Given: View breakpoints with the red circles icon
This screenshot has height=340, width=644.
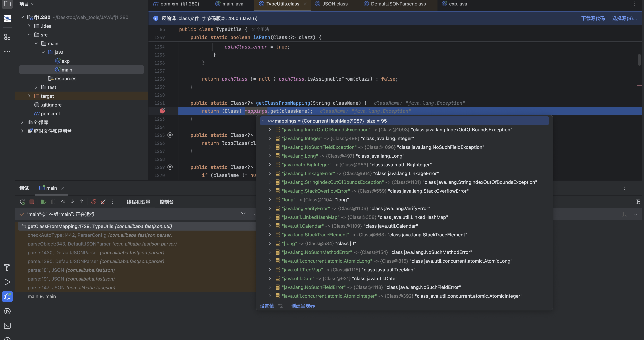Looking at the screenshot, I should click(x=94, y=202).
